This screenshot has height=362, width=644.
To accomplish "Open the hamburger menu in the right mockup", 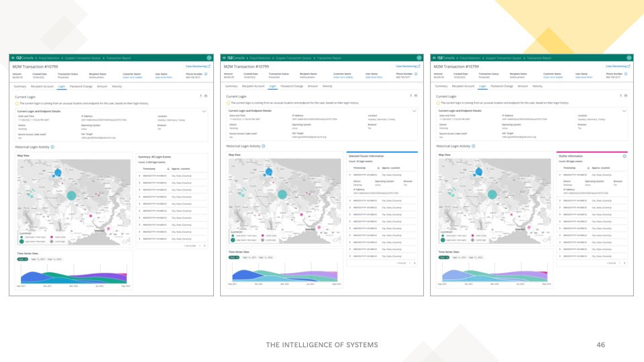I will tap(434, 58).
